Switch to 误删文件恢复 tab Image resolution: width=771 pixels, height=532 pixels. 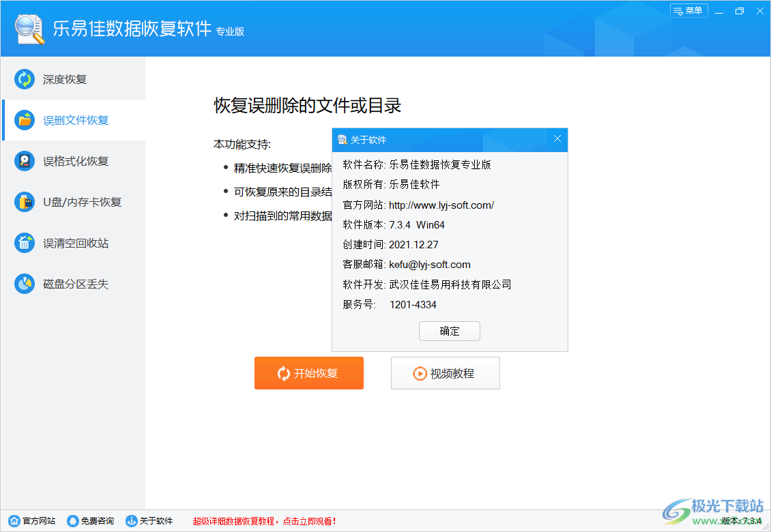coord(74,120)
